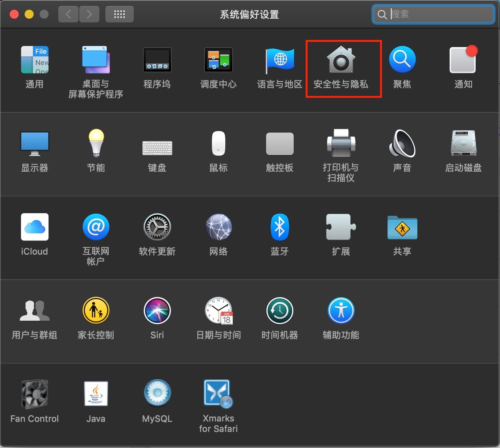Select the 软件更新 gear icon
This screenshot has height=448, width=500.
click(157, 227)
